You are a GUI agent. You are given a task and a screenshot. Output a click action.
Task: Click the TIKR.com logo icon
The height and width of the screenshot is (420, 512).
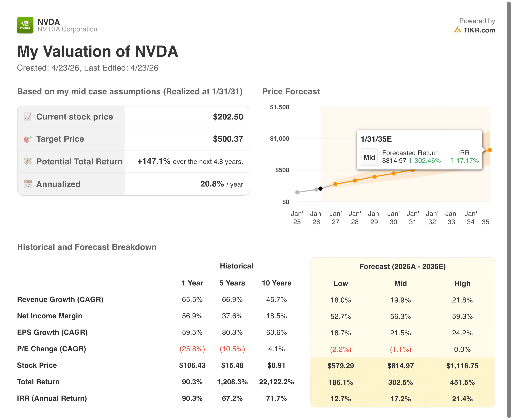[x=457, y=30]
